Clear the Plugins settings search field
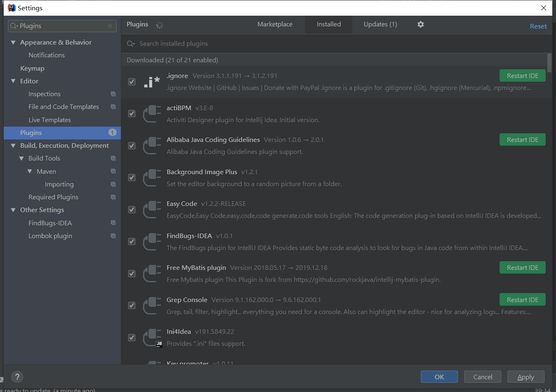The width and height of the screenshot is (556, 392). click(x=110, y=26)
